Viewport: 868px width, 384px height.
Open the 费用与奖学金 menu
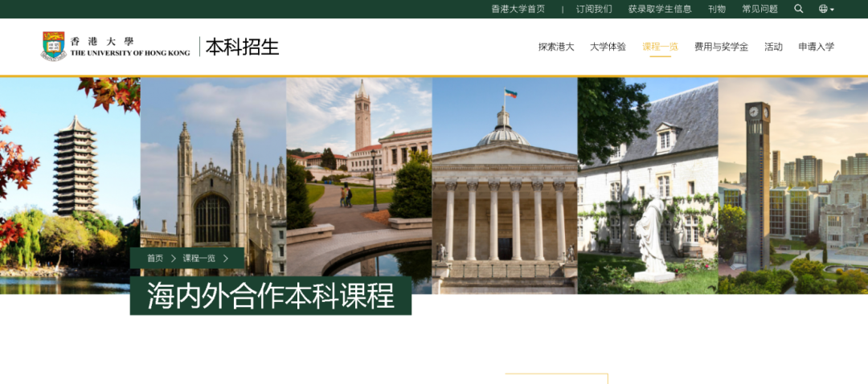coord(721,47)
